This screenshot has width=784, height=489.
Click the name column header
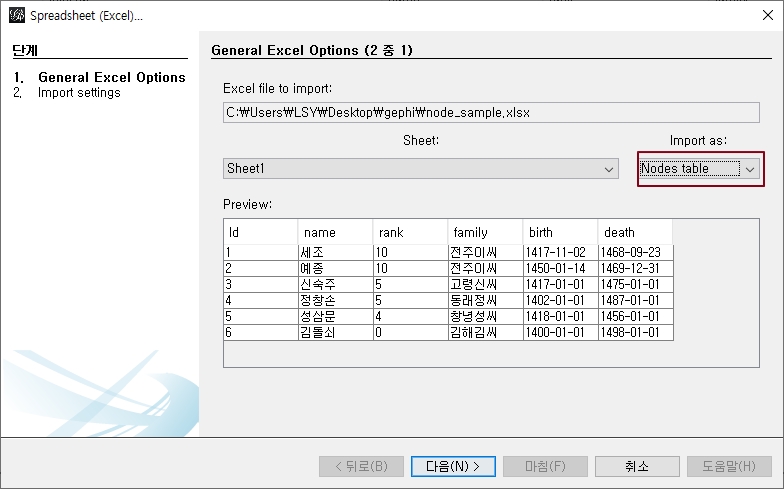coord(335,232)
